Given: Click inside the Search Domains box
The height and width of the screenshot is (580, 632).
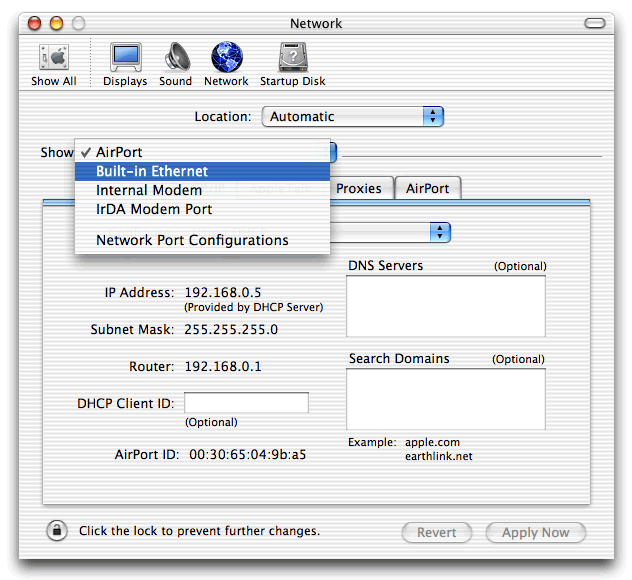Looking at the screenshot, I should [x=446, y=398].
